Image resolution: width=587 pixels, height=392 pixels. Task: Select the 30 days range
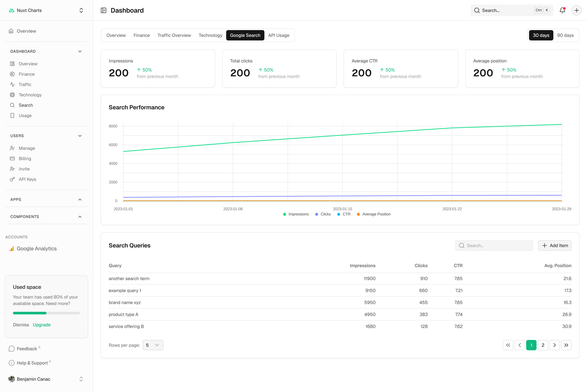pos(541,35)
